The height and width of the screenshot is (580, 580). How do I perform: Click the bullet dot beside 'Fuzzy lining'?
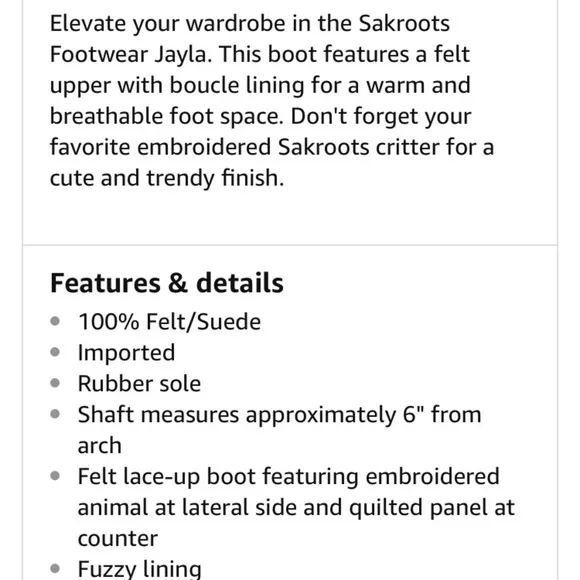pyautogui.click(x=55, y=568)
